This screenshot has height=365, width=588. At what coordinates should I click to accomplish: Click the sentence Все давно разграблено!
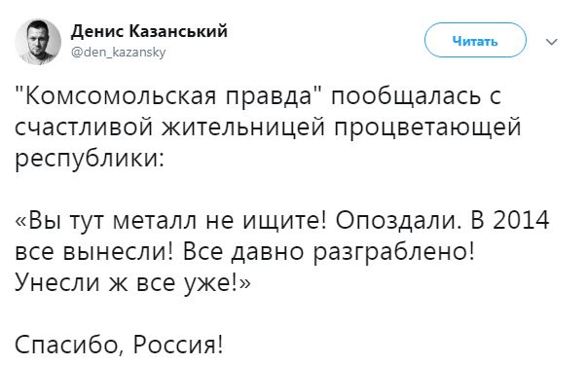pos(329,251)
